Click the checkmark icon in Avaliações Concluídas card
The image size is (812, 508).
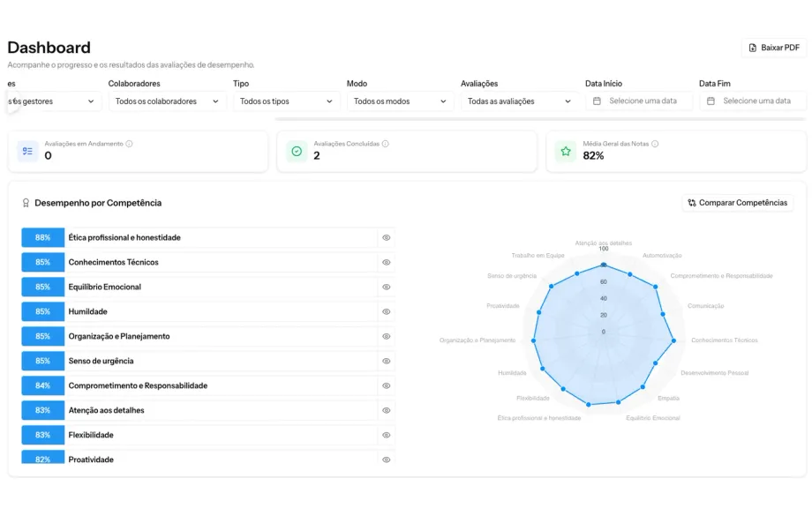coord(297,151)
